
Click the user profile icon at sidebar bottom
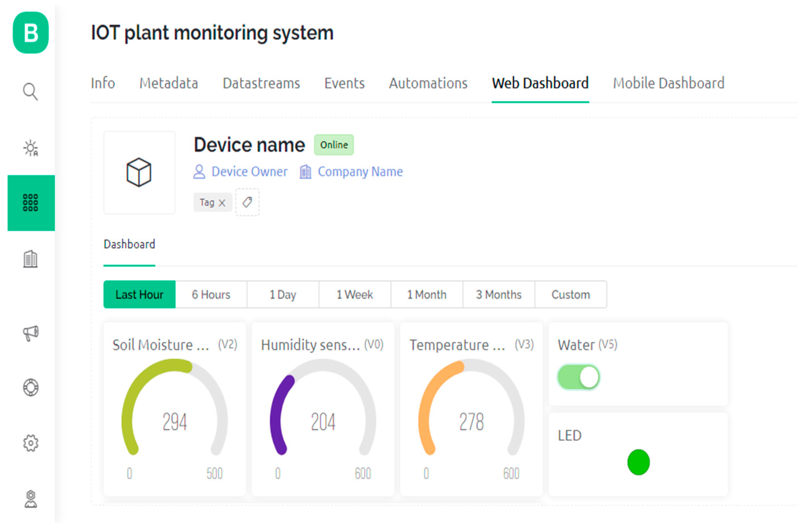[x=31, y=499]
